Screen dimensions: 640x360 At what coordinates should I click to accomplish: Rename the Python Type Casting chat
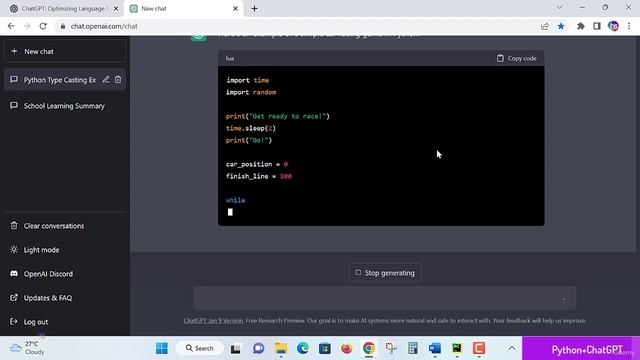point(106,80)
